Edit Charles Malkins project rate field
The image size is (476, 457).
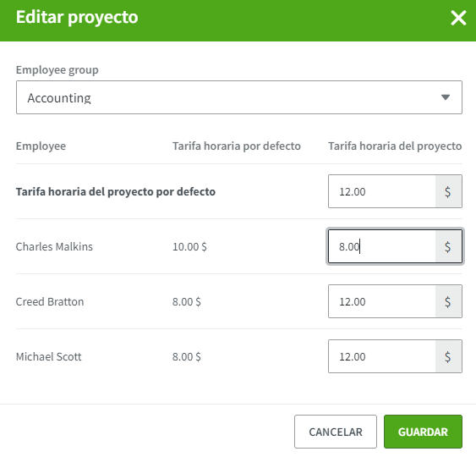click(382, 246)
